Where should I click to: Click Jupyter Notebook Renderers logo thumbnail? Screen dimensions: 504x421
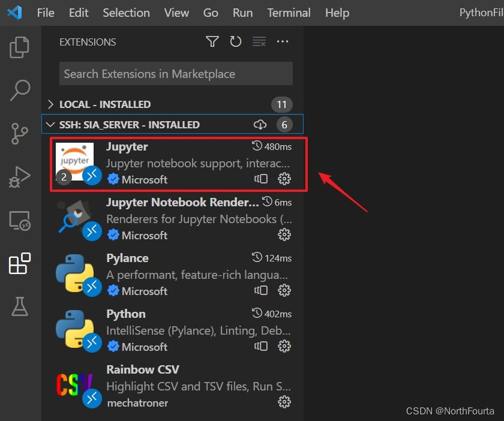pos(74,217)
